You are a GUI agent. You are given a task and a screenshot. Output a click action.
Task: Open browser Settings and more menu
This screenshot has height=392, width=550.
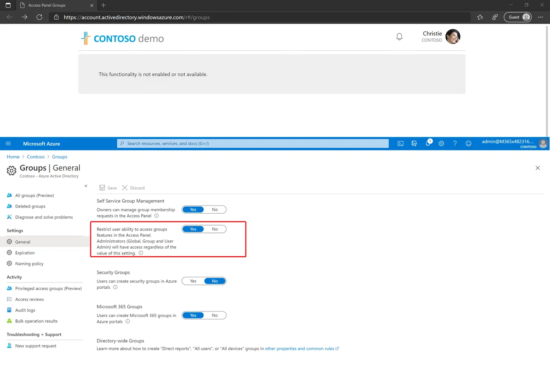tap(541, 17)
